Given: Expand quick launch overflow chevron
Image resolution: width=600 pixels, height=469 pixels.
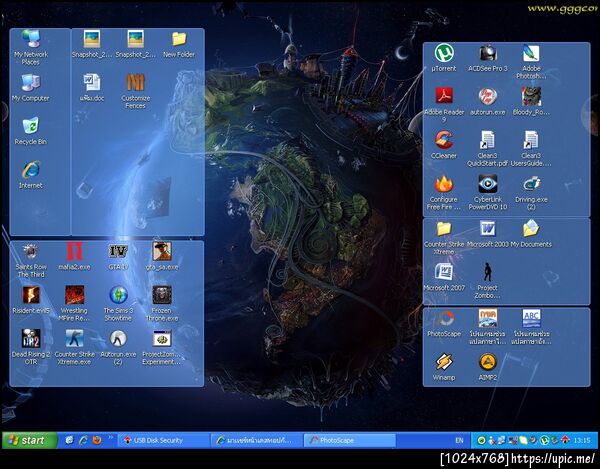Looking at the screenshot, I should point(111,437).
